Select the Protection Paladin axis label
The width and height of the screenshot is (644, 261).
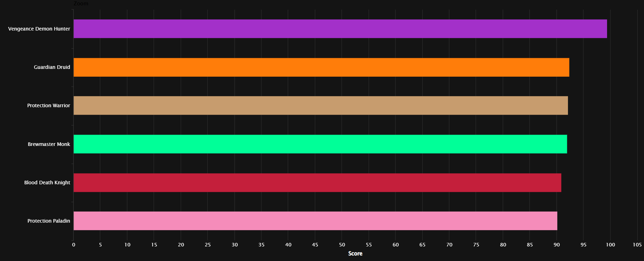pyautogui.click(x=49, y=221)
